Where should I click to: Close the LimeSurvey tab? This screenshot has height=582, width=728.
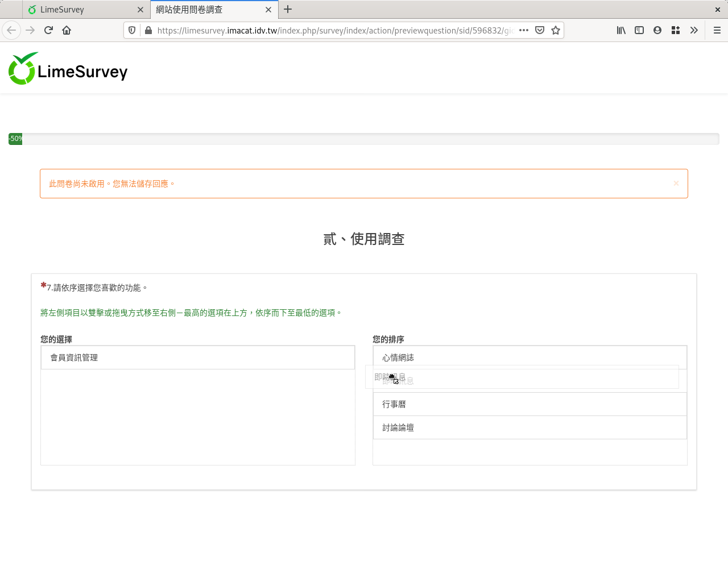click(140, 10)
